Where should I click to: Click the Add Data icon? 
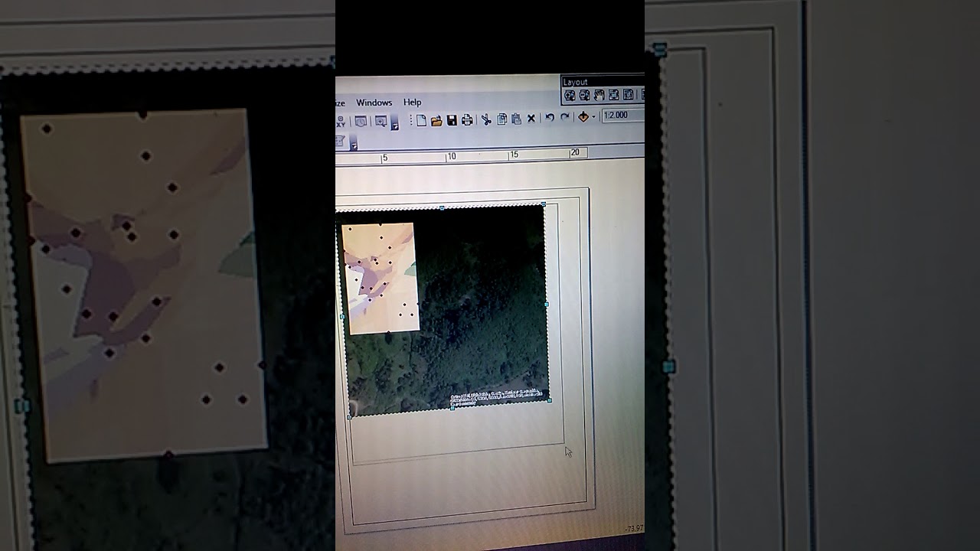click(583, 117)
